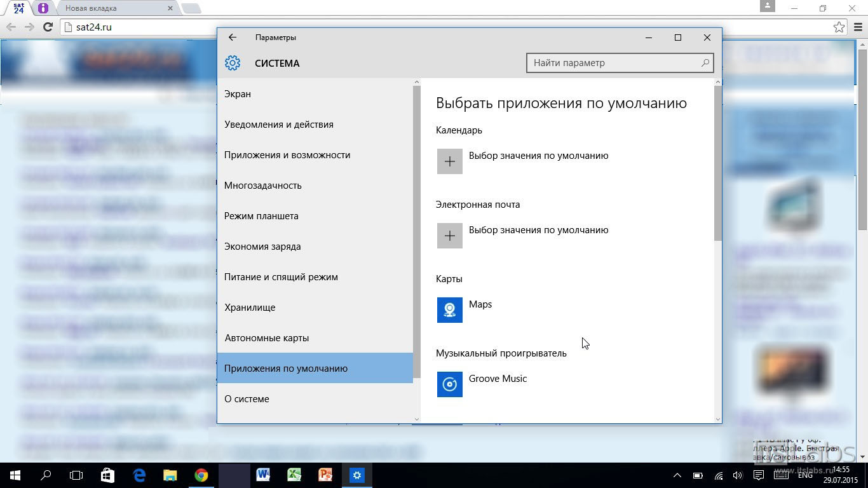868x488 pixels.
Task: Open О системе section
Action: pos(315,399)
